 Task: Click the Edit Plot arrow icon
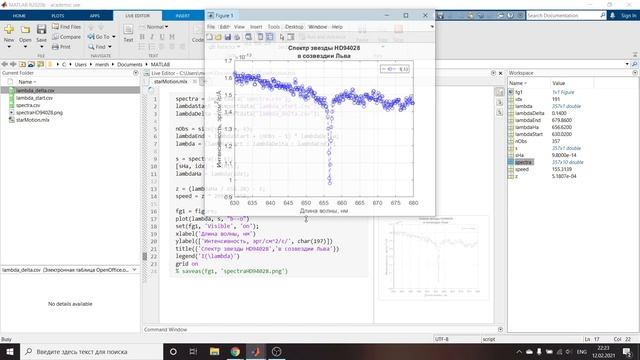pyautogui.click(x=282, y=37)
